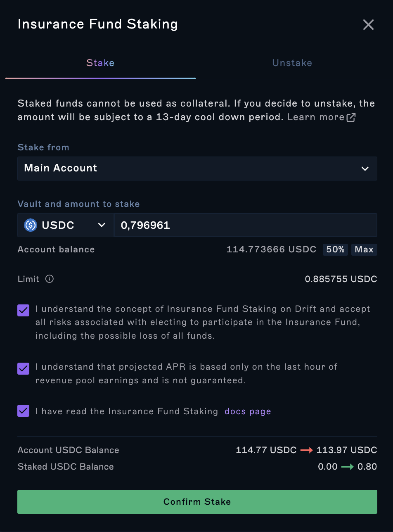Set the amount to 50% of balance
This screenshot has height=532, width=393.
click(335, 249)
